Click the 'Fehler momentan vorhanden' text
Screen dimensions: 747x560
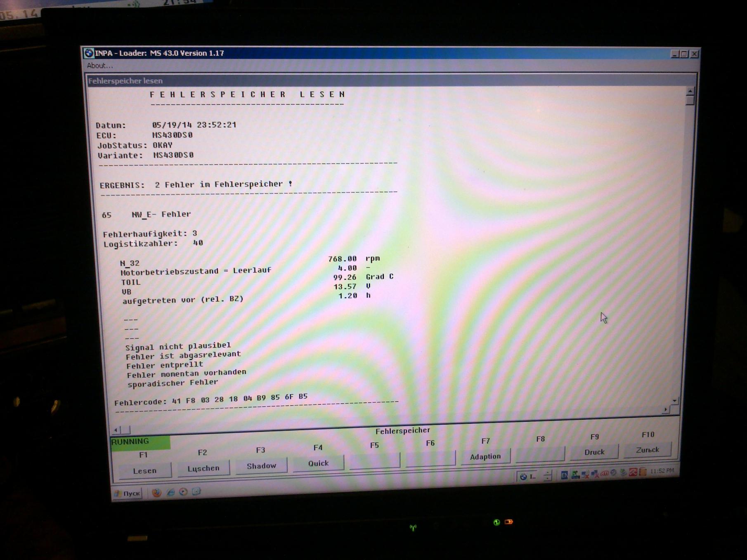(x=187, y=374)
